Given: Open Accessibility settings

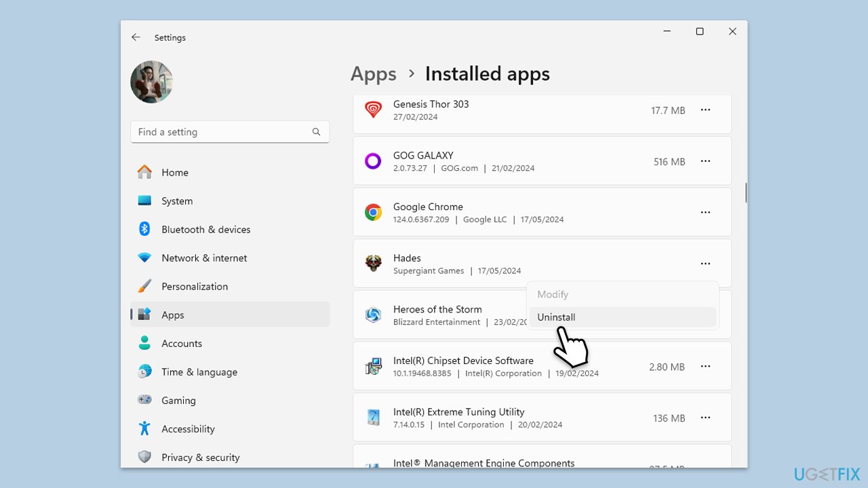Looking at the screenshot, I should tap(188, 429).
